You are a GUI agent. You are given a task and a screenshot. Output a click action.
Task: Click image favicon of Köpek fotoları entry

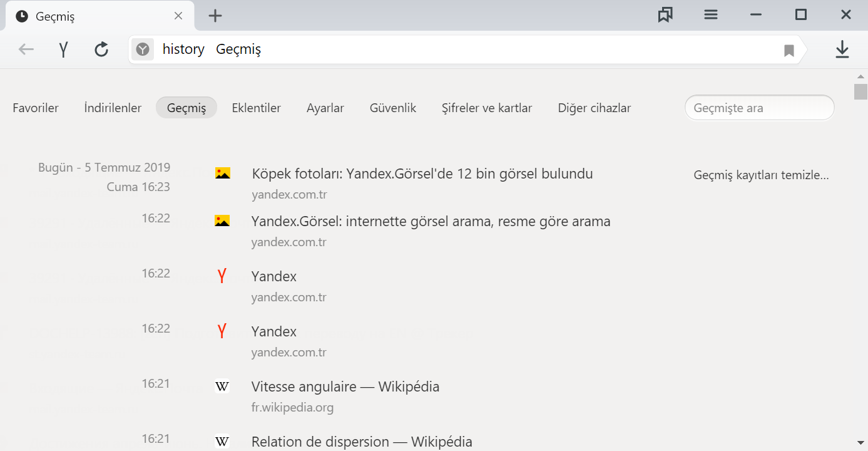coord(222,174)
